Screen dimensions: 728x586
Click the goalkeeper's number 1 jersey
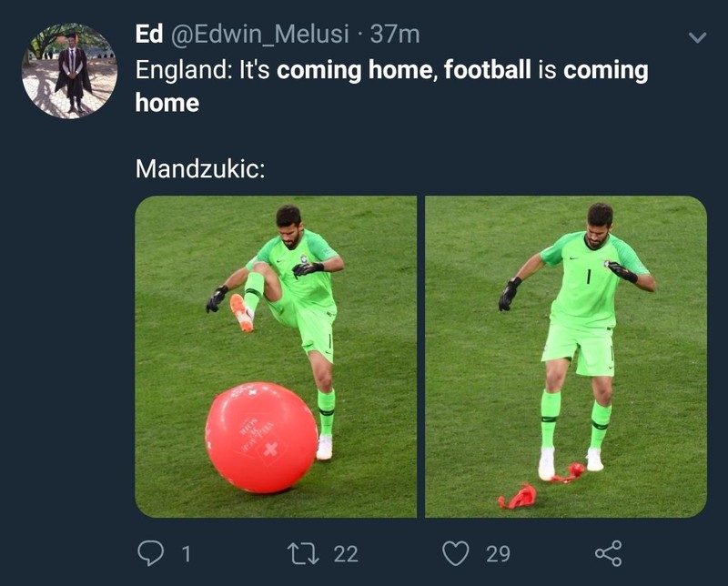tap(586, 280)
